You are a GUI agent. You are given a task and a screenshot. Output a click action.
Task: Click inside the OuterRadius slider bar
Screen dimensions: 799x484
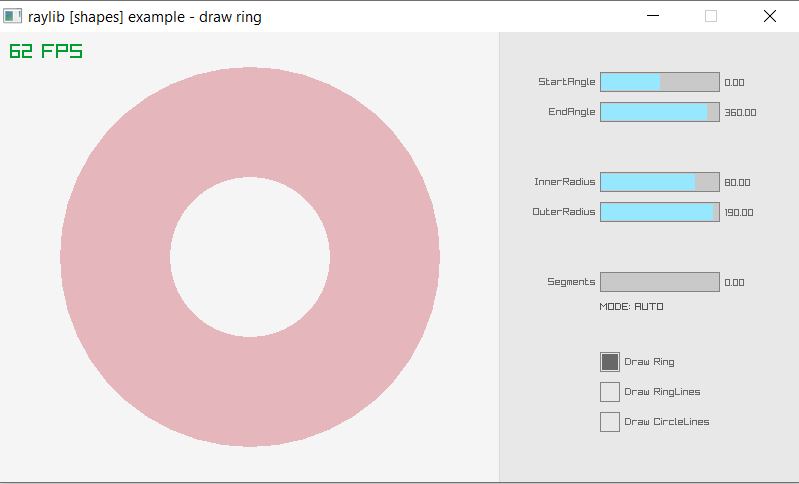[x=659, y=212]
